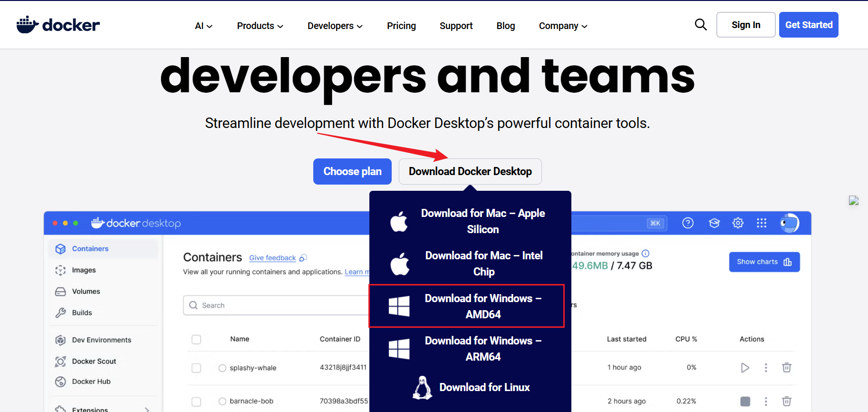Viewport: 868px width, 412px height.
Task: Click the Volumes drive icon
Action: point(60,292)
